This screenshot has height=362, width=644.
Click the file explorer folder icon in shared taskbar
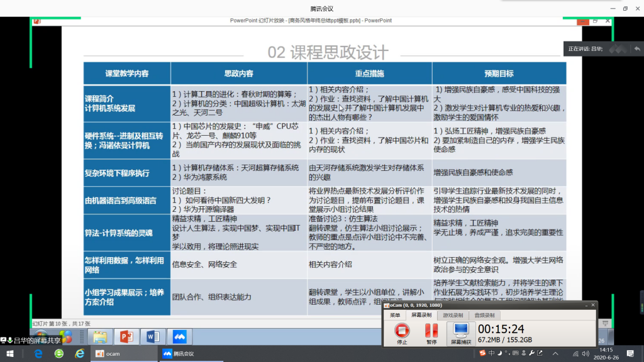coord(100,337)
